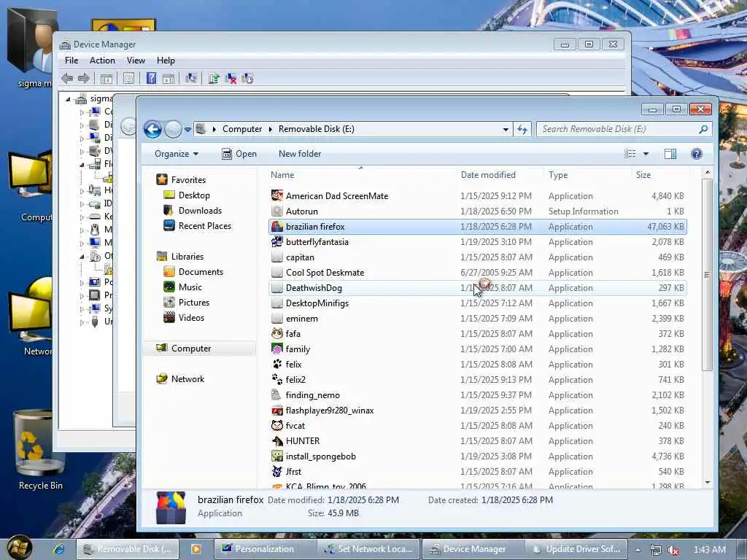Viewport: 747px width, 560px height.
Task: Open View menu in Device Manager
Action: tap(136, 61)
